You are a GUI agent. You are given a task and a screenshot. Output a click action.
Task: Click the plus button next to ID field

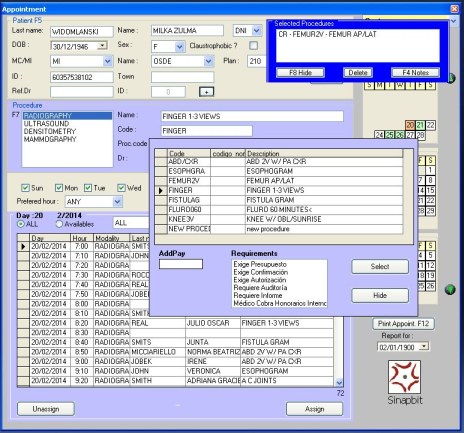(x=206, y=92)
